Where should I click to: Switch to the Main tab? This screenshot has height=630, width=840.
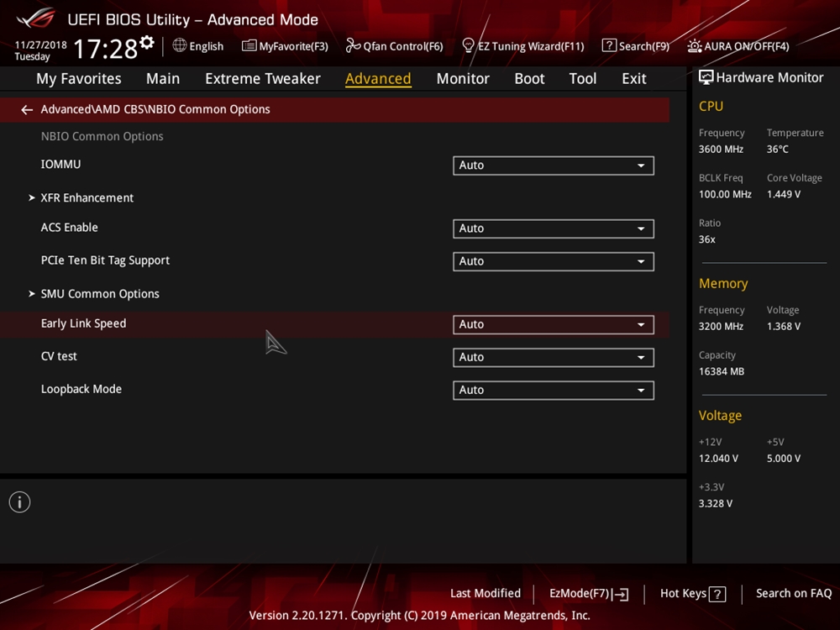click(x=163, y=79)
